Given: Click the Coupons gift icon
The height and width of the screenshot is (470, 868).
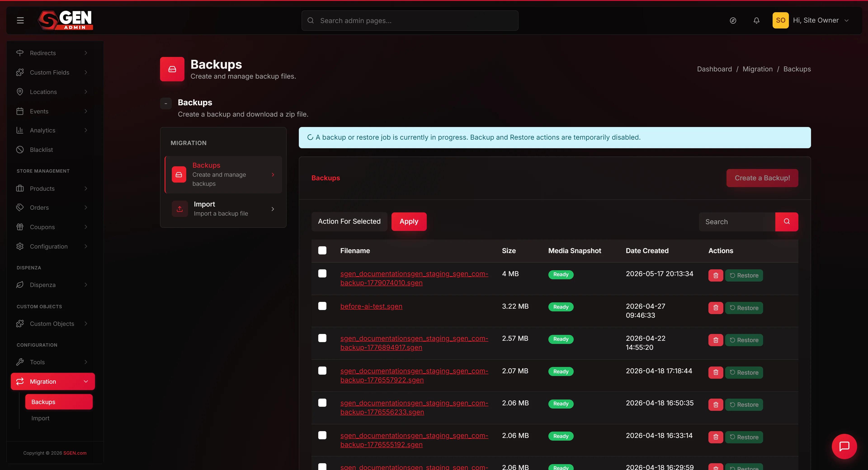Looking at the screenshot, I should (x=20, y=227).
